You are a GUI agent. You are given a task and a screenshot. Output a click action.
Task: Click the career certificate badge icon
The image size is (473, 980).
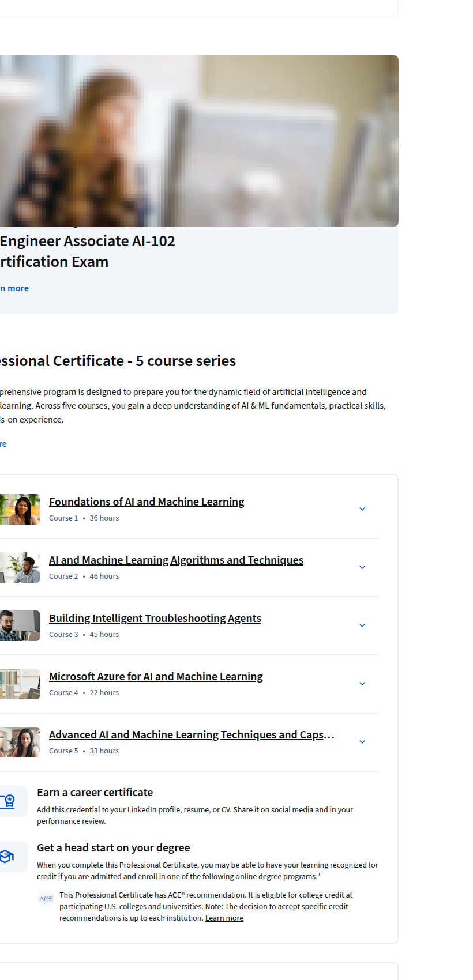pyautogui.click(x=7, y=801)
